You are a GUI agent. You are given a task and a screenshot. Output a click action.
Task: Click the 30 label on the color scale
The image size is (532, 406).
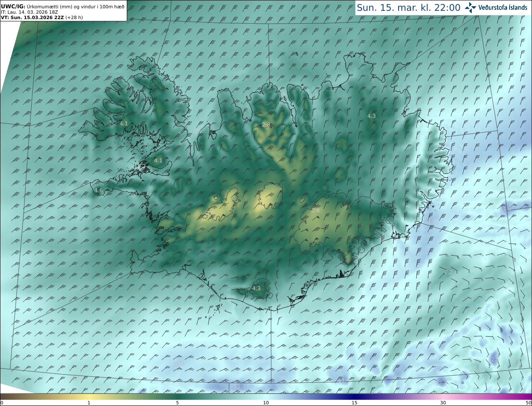click(x=443, y=403)
